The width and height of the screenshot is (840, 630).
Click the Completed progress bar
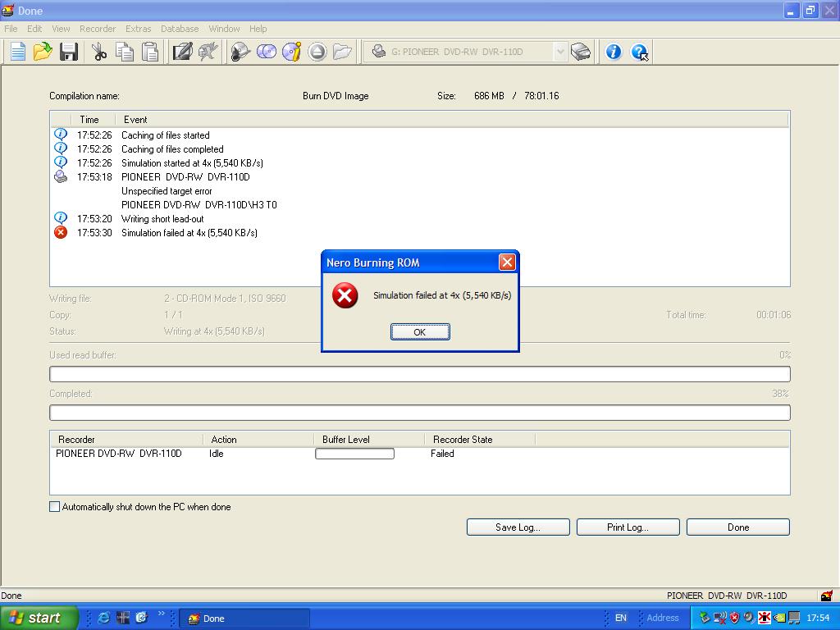click(420, 413)
